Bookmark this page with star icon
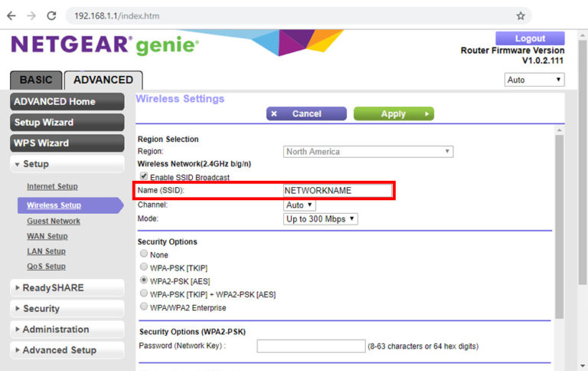The height and width of the screenshot is (371, 588). (521, 15)
